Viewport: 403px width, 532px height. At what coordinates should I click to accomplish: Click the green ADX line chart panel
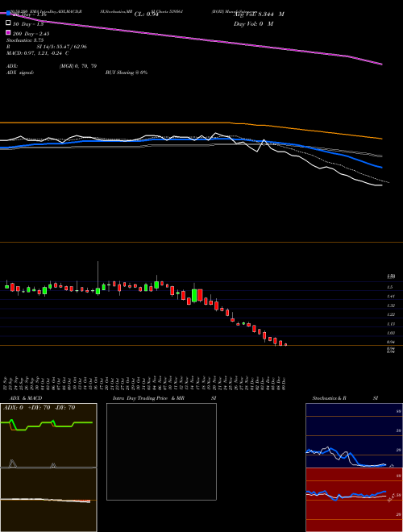[x=48, y=435]
